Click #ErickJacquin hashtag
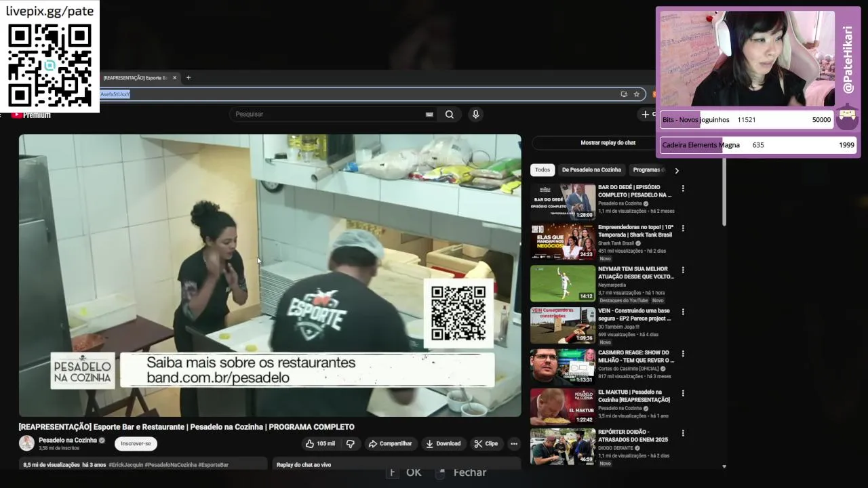Image resolution: width=868 pixels, height=488 pixels. coord(125,465)
